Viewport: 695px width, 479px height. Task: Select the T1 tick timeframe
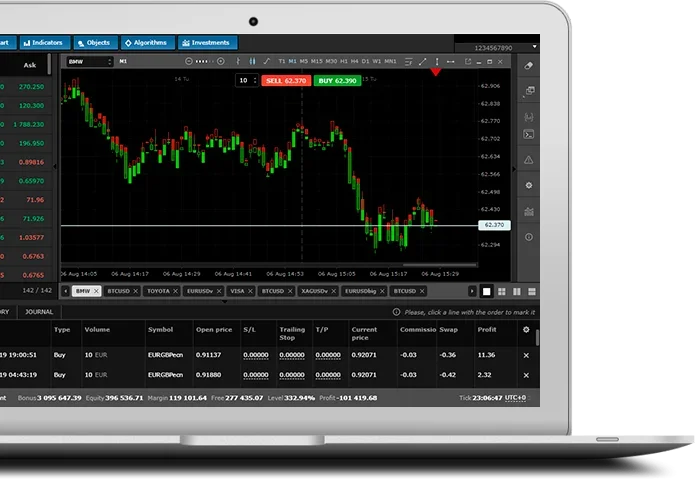tap(282, 62)
